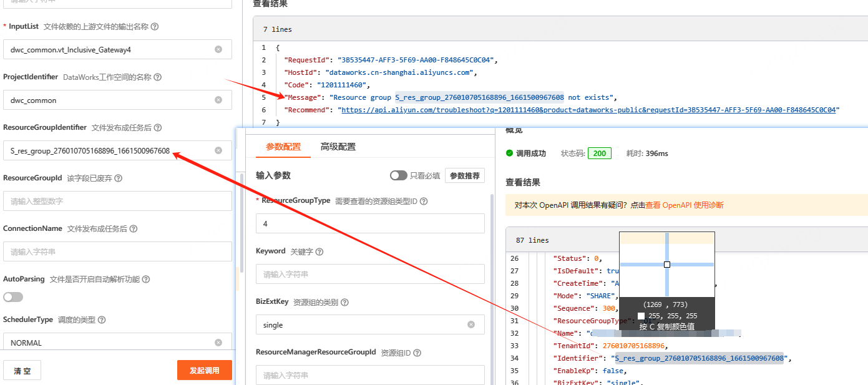Clear the dwc_common ProjectIdentifier field
868x385 pixels.
[218, 100]
